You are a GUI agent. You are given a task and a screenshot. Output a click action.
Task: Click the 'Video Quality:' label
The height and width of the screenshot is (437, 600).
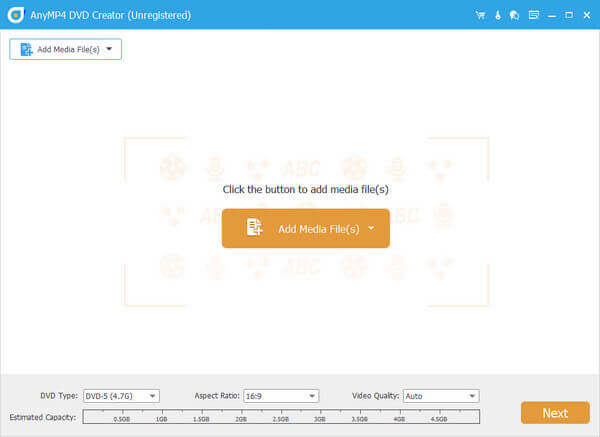point(375,396)
